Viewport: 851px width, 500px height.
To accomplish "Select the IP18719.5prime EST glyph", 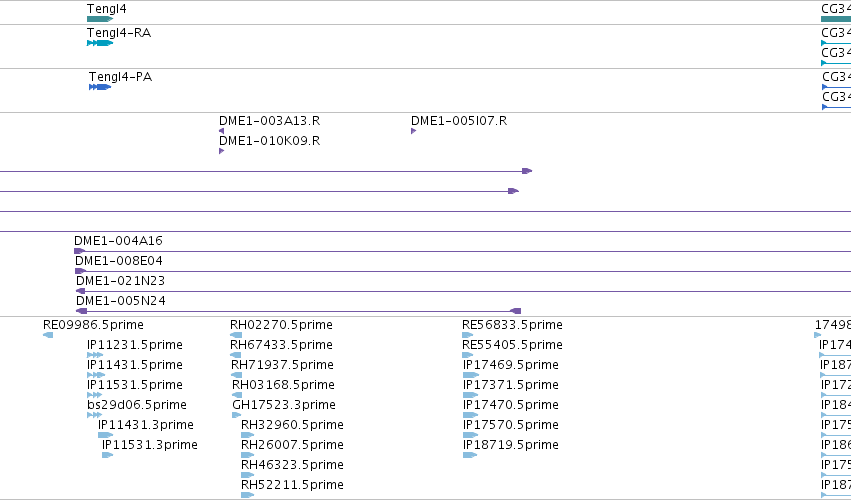I will [x=470, y=455].
